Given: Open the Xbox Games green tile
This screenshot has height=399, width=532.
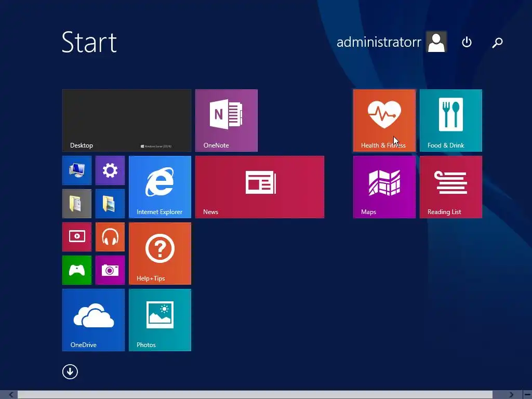Looking at the screenshot, I should (x=77, y=270).
